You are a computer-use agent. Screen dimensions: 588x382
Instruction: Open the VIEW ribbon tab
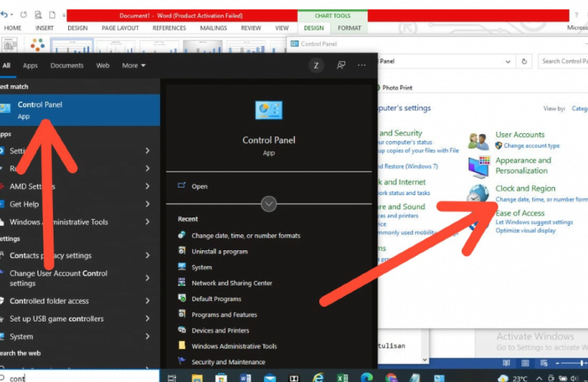(x=282, y=28)
